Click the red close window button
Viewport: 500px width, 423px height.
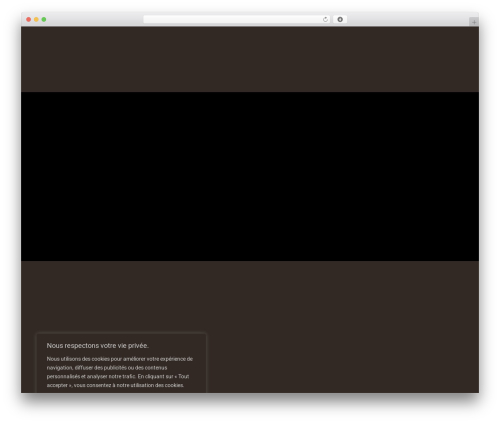29,20
